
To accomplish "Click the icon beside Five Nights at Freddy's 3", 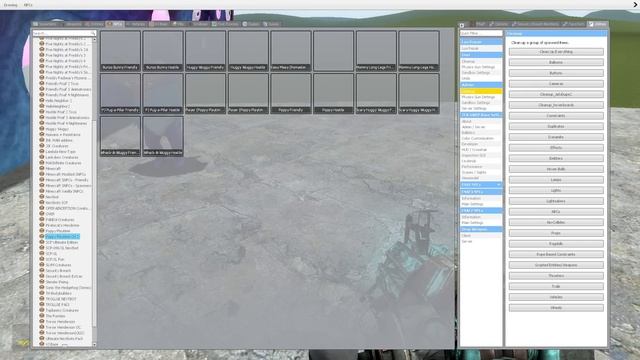I will pyautogui.click(x=42, y=55).
